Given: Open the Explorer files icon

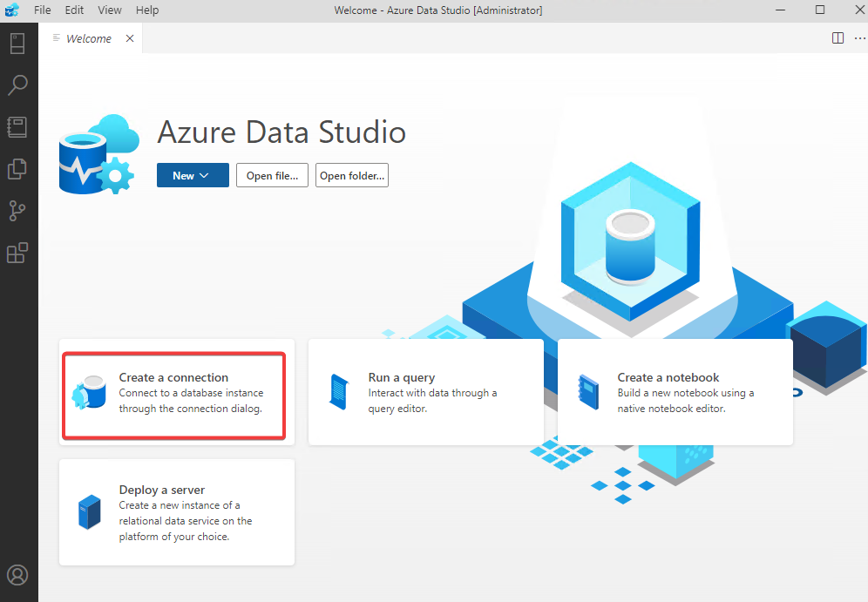Looking at the screenshot, I should click(17, 169).
